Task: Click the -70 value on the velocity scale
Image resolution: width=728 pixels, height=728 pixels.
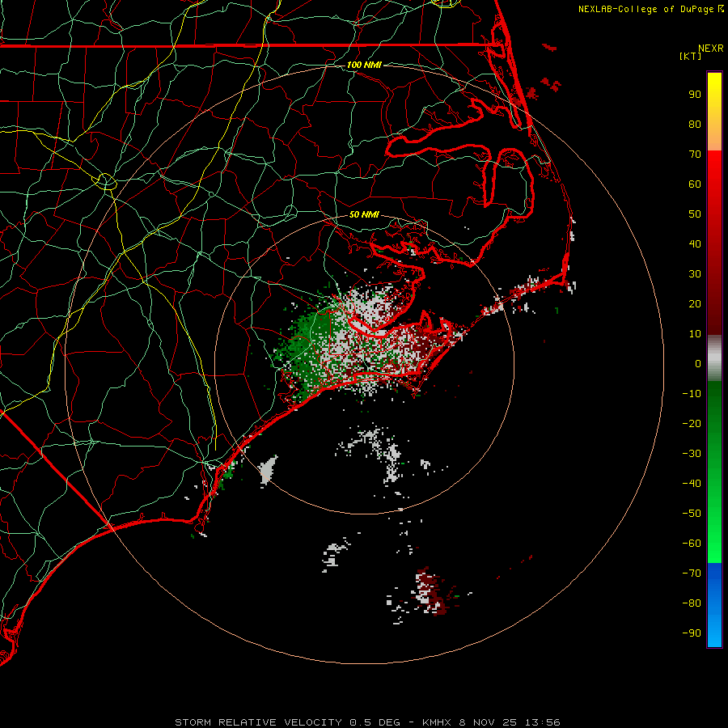Action: [x=692, y=574]
